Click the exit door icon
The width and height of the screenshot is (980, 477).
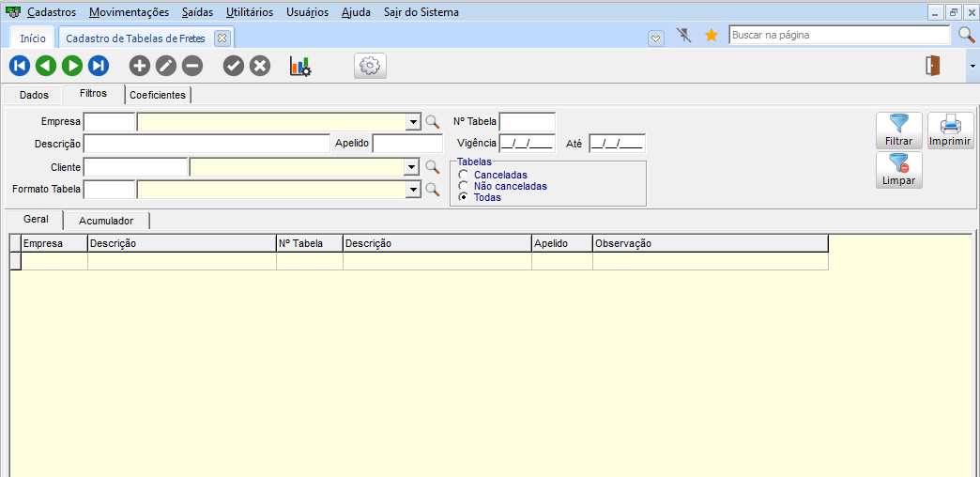(x=933, y=66)
